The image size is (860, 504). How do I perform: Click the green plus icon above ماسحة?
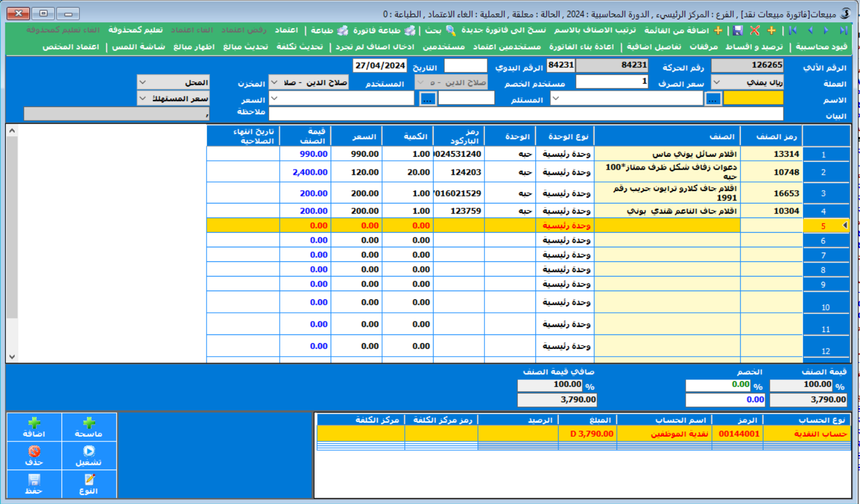[x=89, y=423]
